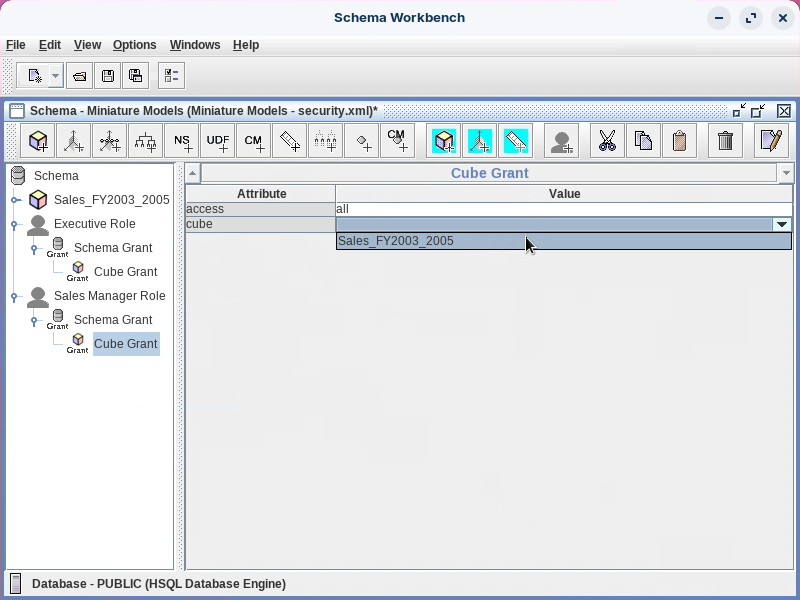Click the Save file icon
800x600 pixels.
108,76
